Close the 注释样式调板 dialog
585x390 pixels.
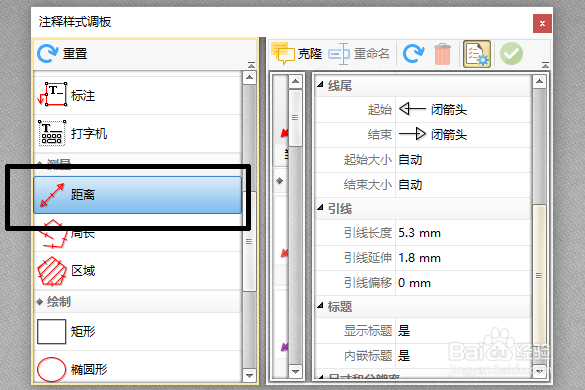click(x=542, y=24)
